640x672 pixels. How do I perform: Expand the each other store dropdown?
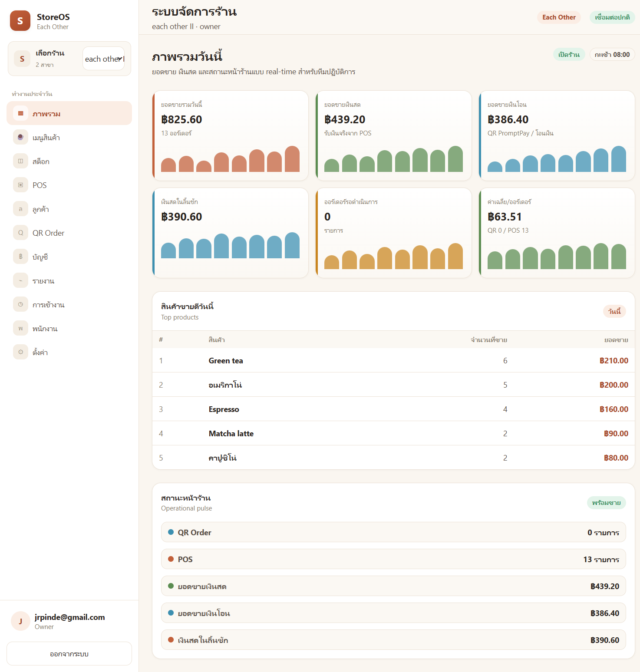(x=104, y=59)
